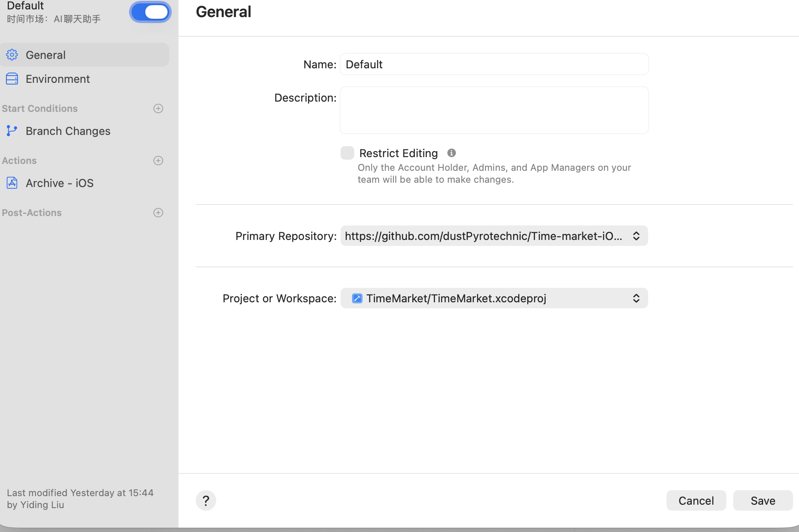799x532 pixels.
Task: Click the Actions section header
Action: 19,161
